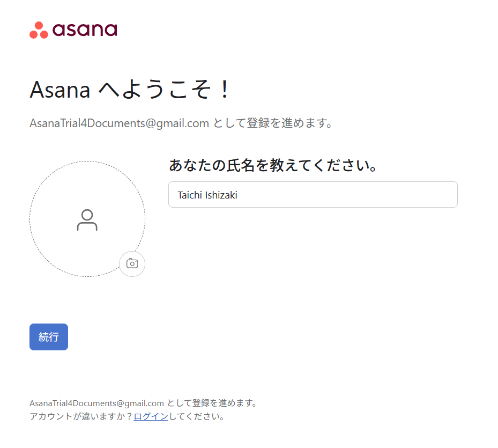Click the person silhouette avatar icon

click(87, 220)
